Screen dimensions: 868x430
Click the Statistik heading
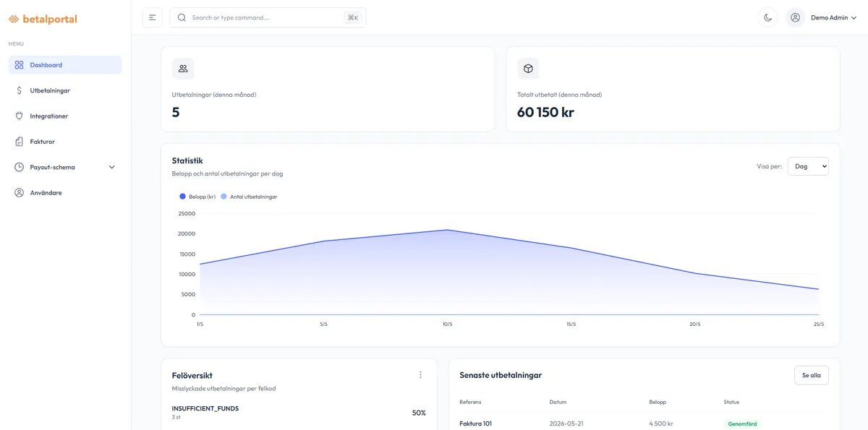coord(187,160)
